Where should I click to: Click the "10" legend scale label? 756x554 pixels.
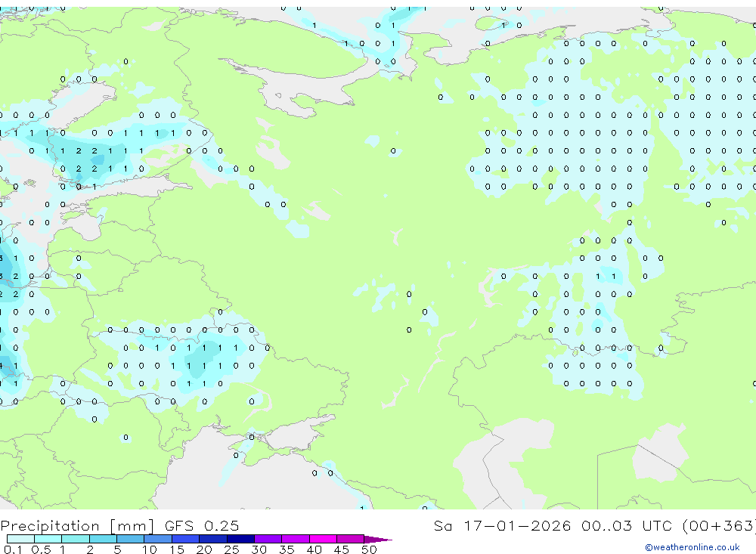point(150,549)
